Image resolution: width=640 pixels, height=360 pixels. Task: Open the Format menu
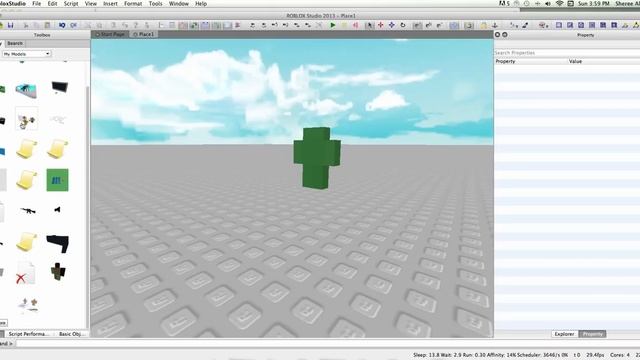[133, 4]
